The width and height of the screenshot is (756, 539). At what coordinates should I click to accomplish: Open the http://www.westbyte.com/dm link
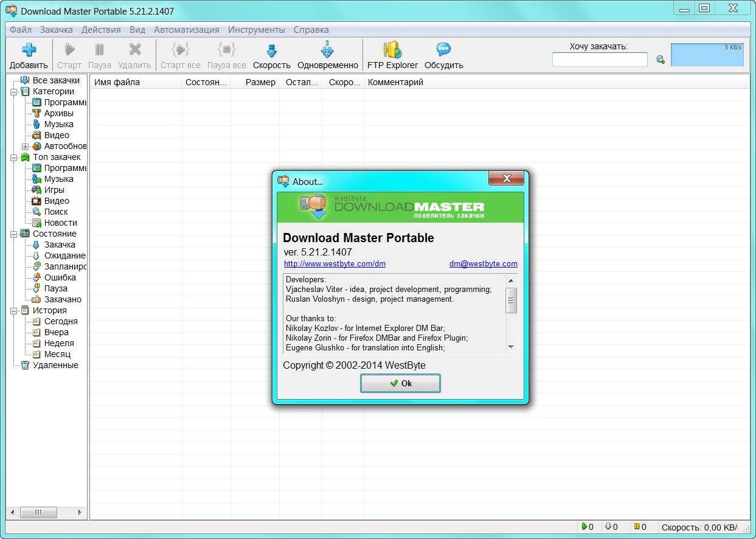pos(335,264)
